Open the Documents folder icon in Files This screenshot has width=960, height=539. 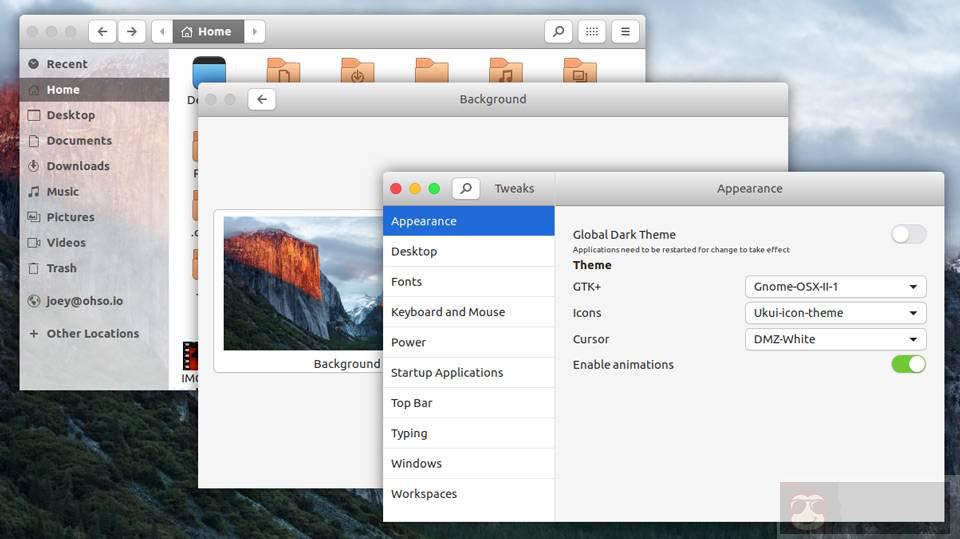[283, 70]
